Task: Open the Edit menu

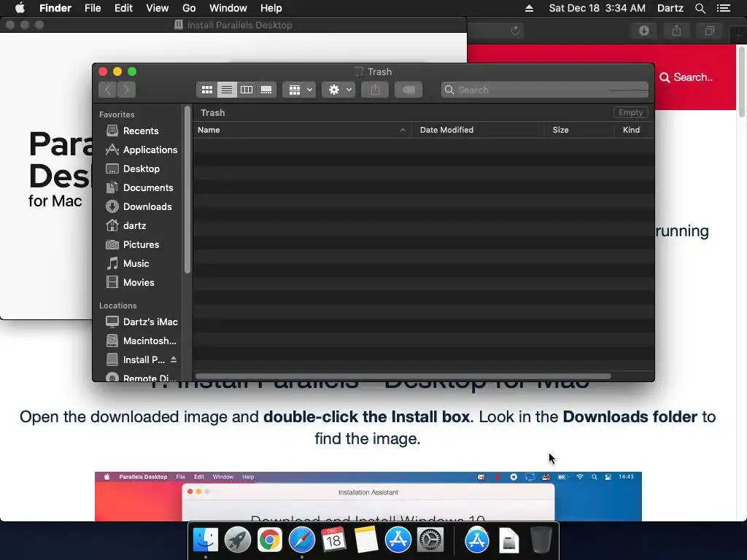Action: 123,8
